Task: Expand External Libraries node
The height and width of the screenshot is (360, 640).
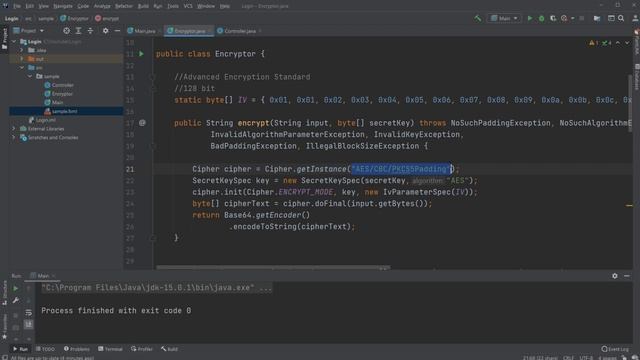Action: [14, 129]
